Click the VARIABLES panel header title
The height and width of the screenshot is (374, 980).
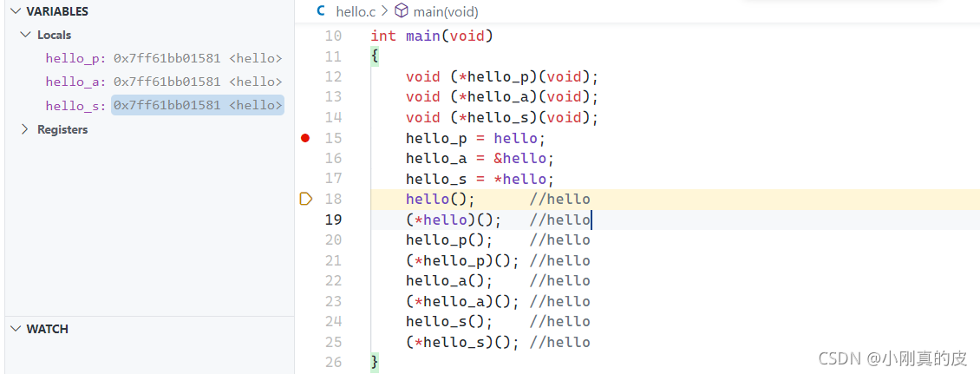pos(57,11)
